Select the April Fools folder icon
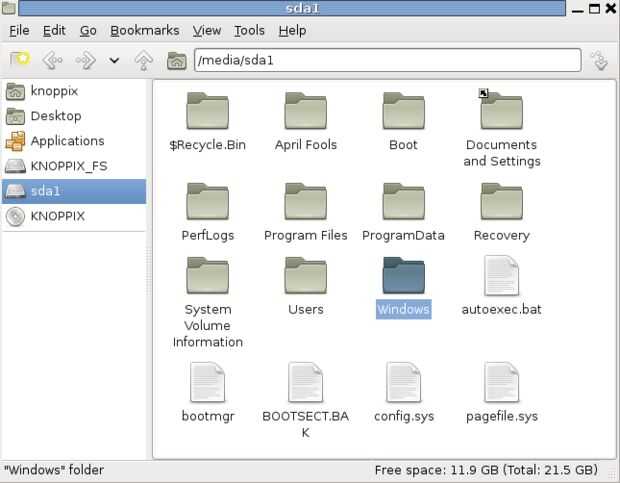This screenshot has height=483, width=620. [306, 111]
